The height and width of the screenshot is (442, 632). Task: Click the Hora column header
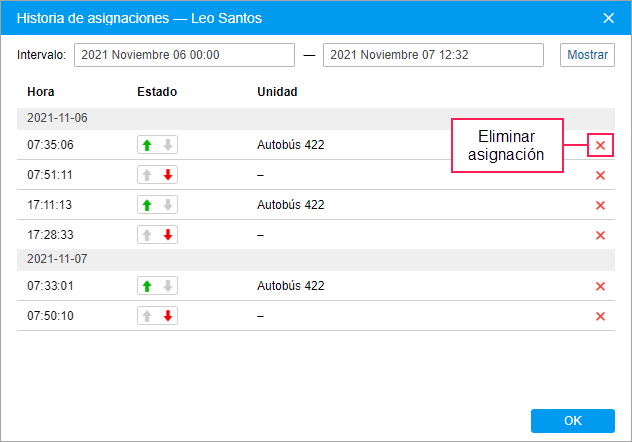(41, 92)
